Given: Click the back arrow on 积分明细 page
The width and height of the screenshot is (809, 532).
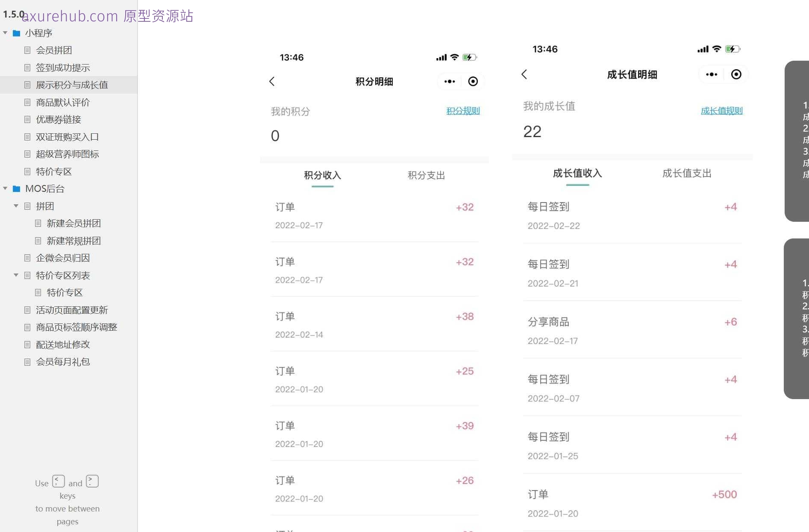Looking at the screenshot, I should [x=272, y=81].
